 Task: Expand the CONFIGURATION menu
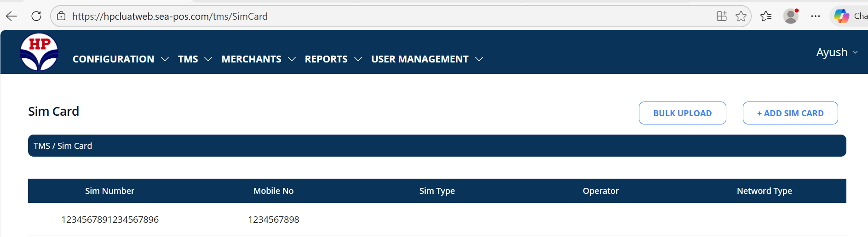coord(121,59)
